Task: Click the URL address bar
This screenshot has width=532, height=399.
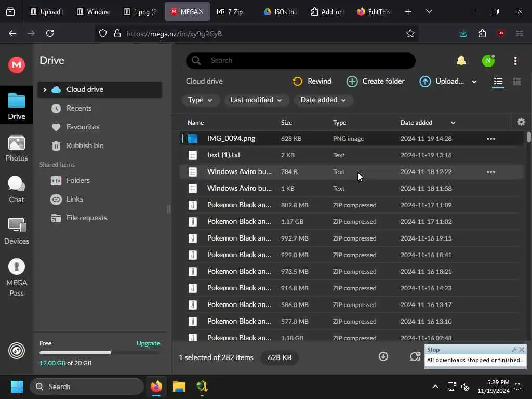Action: (258, 33)
